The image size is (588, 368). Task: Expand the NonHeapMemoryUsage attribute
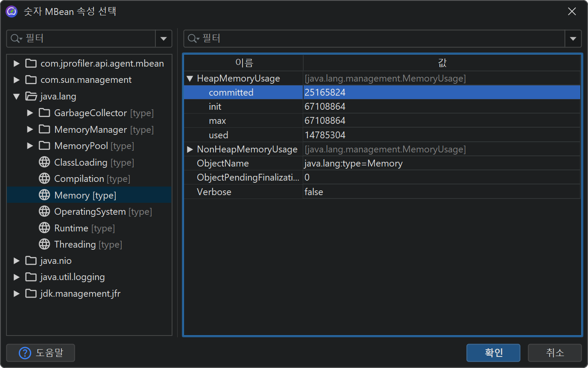190,149
